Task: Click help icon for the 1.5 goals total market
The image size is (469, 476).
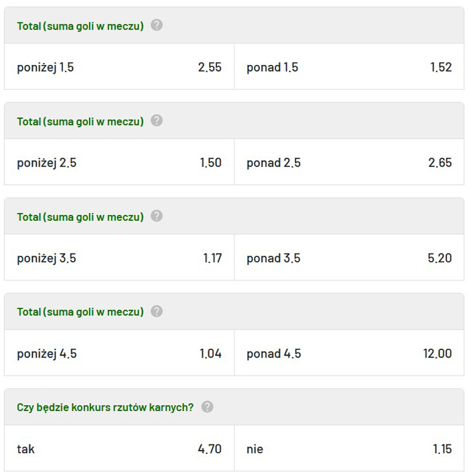Action: 156,25
